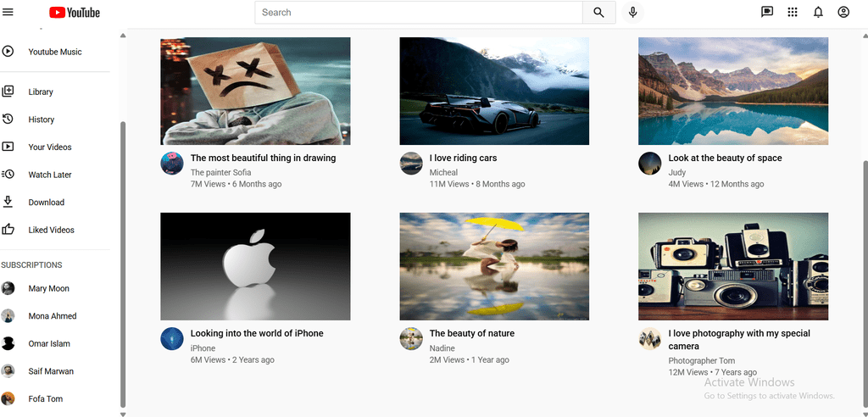Open title "Looking into the world of iPhone"
The width and height of the screenshot is (868, 417).
257,333
